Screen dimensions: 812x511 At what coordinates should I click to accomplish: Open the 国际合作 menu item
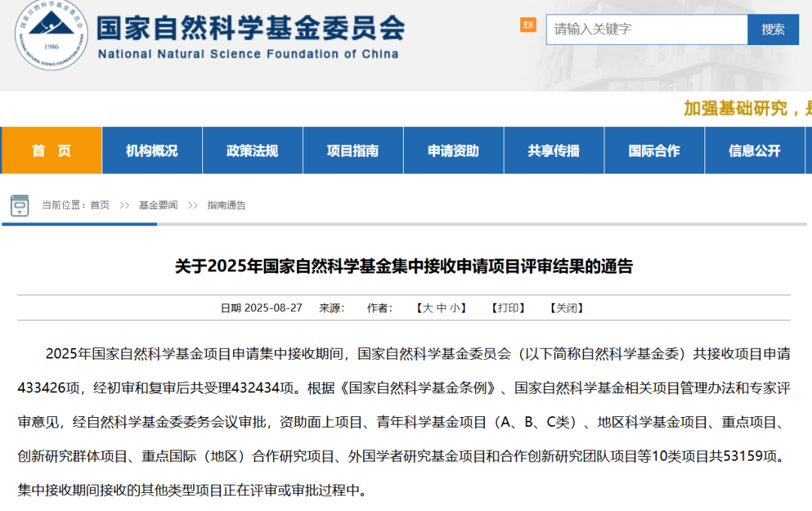(654, 150)
